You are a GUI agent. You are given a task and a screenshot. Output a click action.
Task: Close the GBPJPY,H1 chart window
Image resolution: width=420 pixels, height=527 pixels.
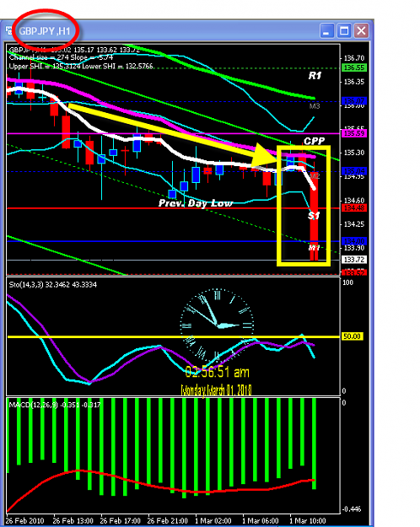pyautogui.click(x=361, y=31)
